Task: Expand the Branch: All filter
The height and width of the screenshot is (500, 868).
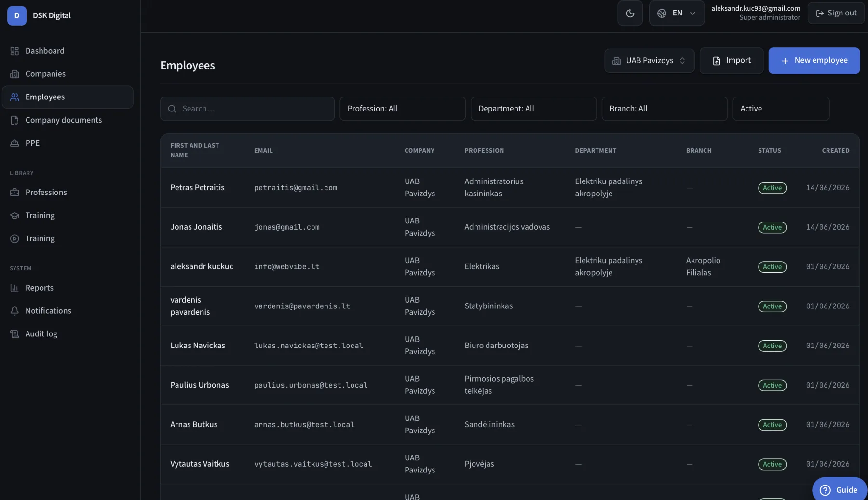Action: click(665, 109)
